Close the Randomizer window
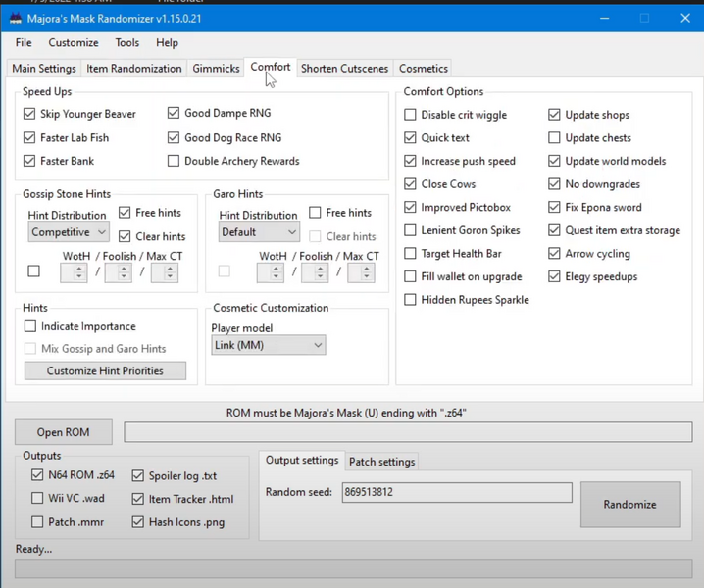This screenshot has width=704, height=588. point(685,19)
